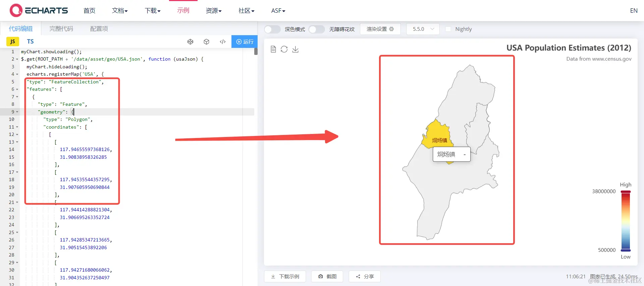Run the code with 运行 button
The height and width of the screenshot is (286, 644).
[245, 42]
